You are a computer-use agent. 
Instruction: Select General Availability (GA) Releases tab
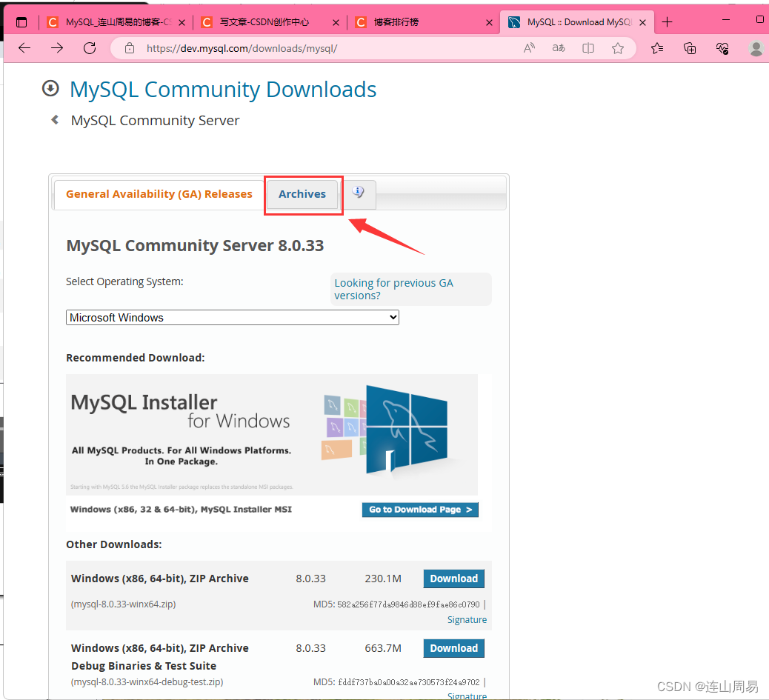[x=159, y=194]
